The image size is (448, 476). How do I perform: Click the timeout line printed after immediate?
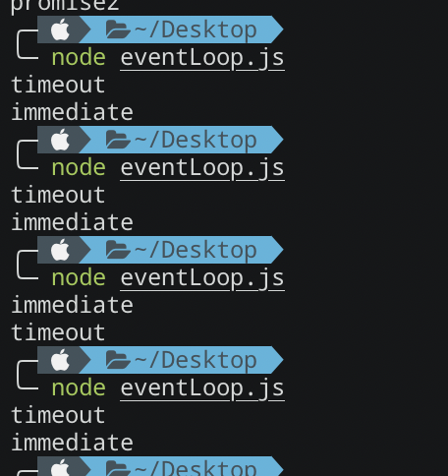[58, 332]
